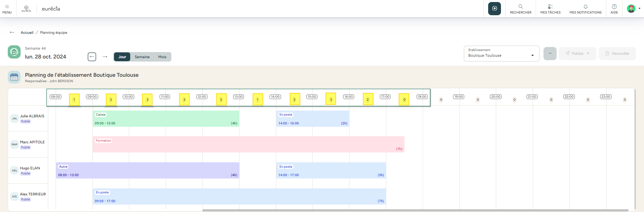
Task: Click Julie ALBRAIS JAL avatar
Action: point(15,118)
